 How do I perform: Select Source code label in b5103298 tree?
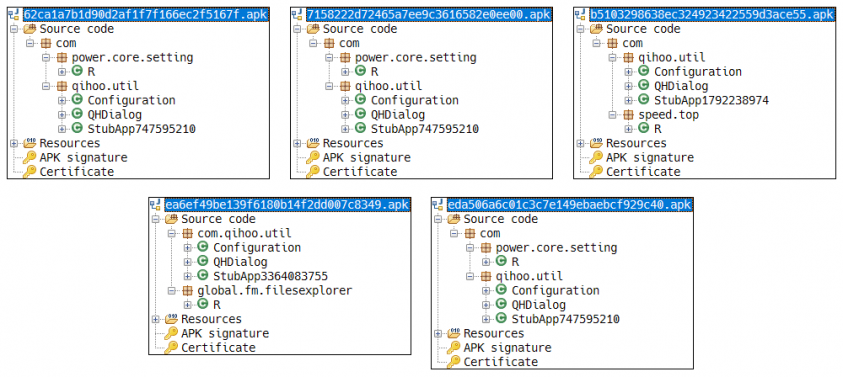click(643, 29)
